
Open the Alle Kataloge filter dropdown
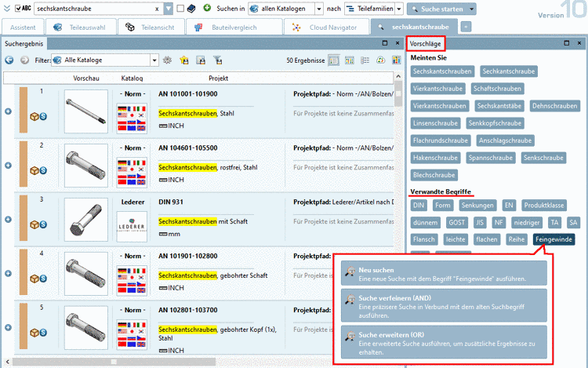click(154, 60)
